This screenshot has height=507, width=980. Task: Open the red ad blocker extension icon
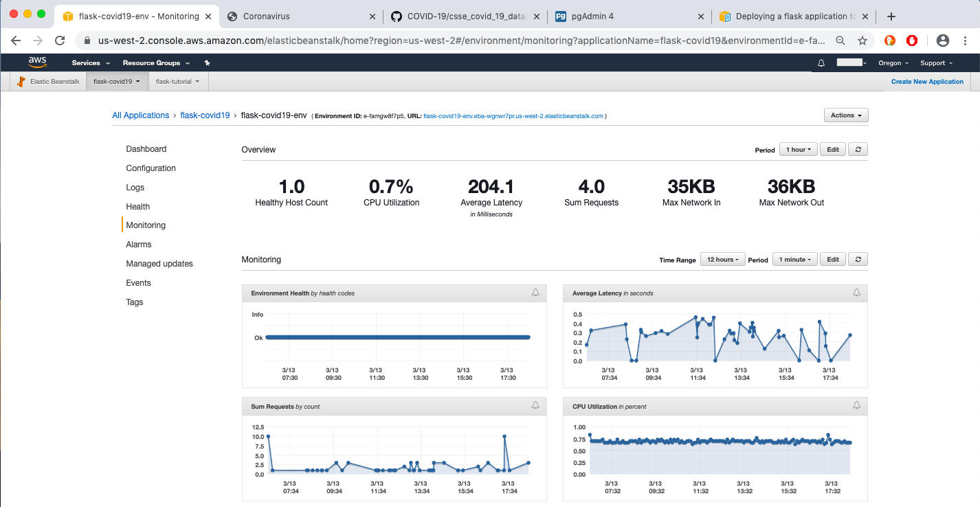point(912,41)
